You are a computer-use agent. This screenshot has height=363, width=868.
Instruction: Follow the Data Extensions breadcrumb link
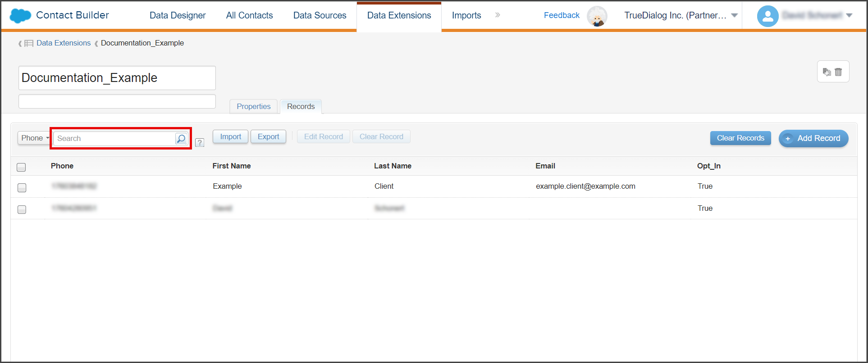tap(64, 43)
